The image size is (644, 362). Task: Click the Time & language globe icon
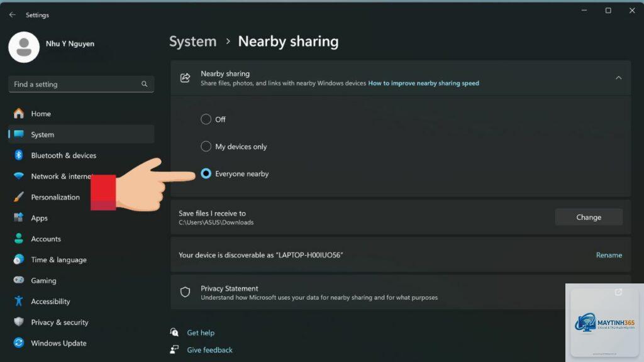[x=19, y=260]
